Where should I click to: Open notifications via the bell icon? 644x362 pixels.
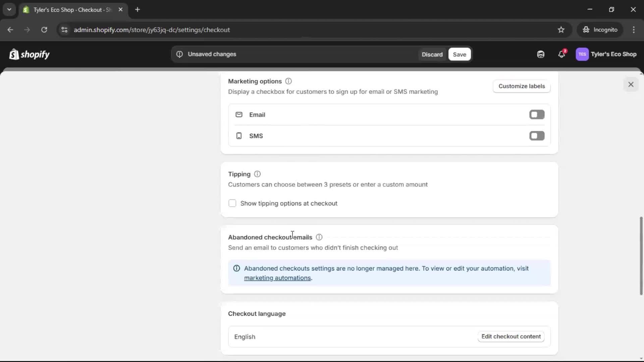point(562,54)
